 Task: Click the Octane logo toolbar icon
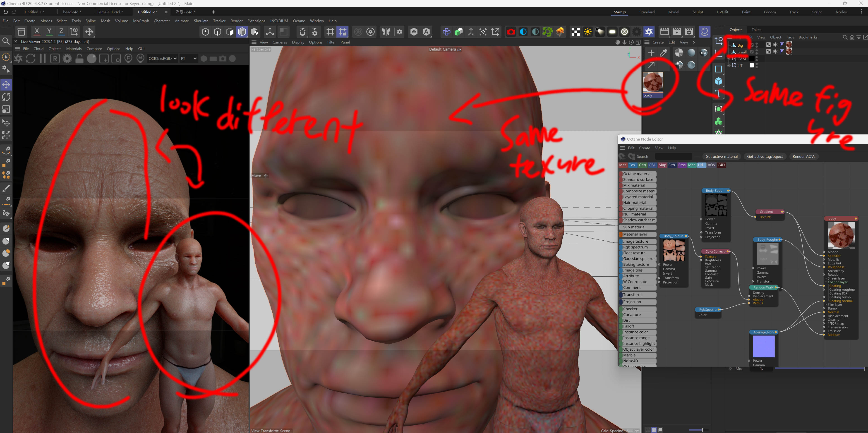[649, 32]
